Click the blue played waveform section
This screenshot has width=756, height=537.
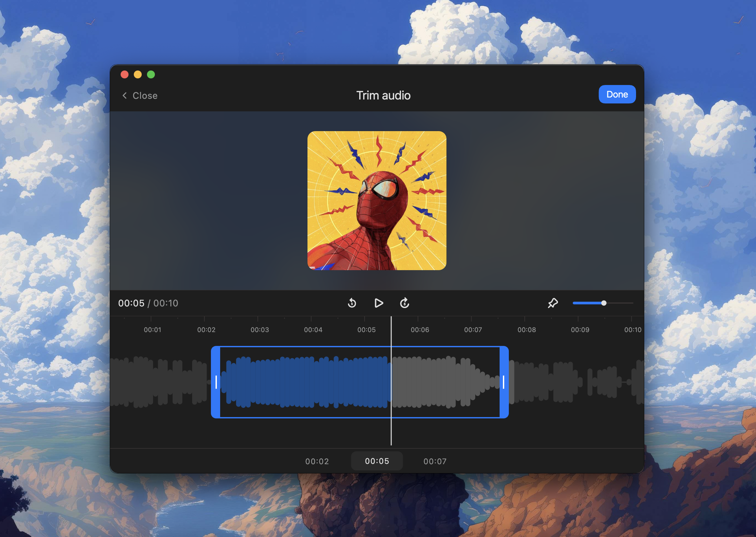click(x=306, y=382)
